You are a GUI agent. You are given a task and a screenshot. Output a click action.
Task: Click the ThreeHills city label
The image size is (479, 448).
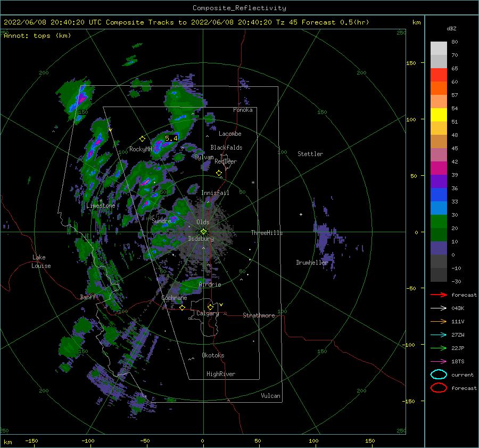(267, 233)
